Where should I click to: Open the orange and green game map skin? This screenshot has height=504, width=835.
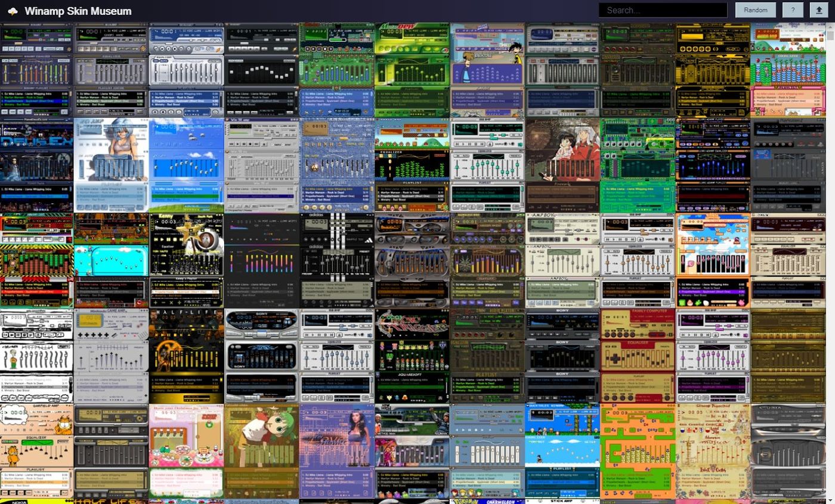pos(638,452)
